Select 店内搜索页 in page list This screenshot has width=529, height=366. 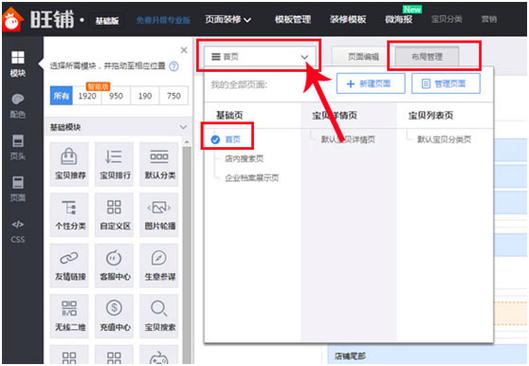click(x=244, y=159)
